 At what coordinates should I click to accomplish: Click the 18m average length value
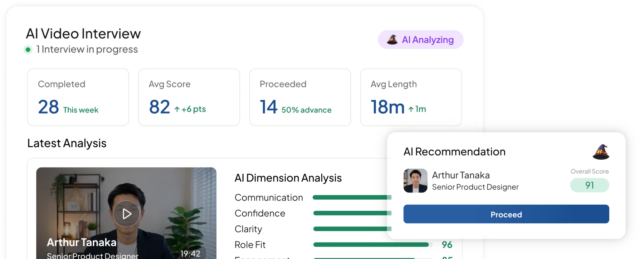pyautogui.click(x=387, y=107)
